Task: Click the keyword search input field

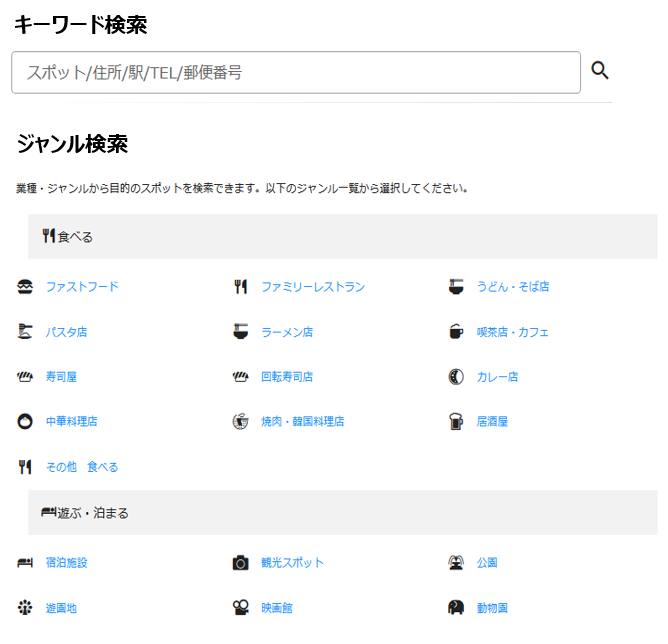Action: click(x=296, y=72)
